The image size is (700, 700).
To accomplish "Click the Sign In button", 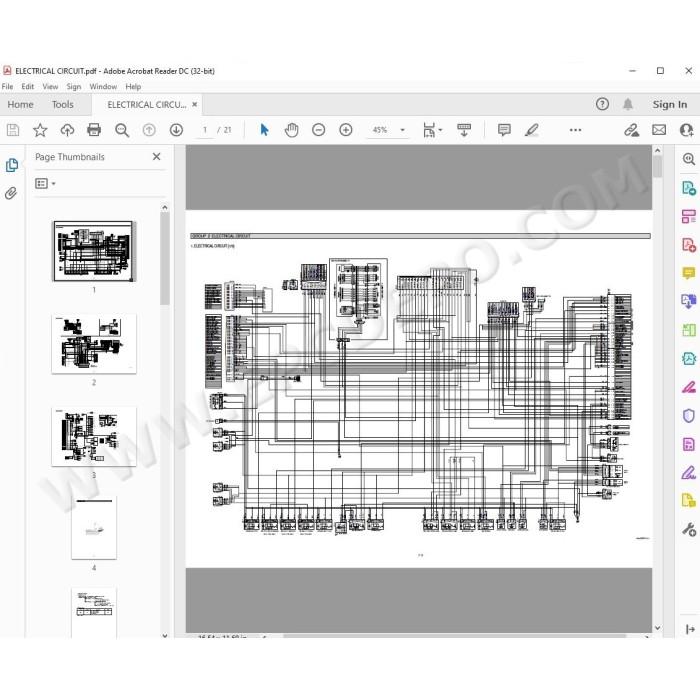I will tap(670, 104).
